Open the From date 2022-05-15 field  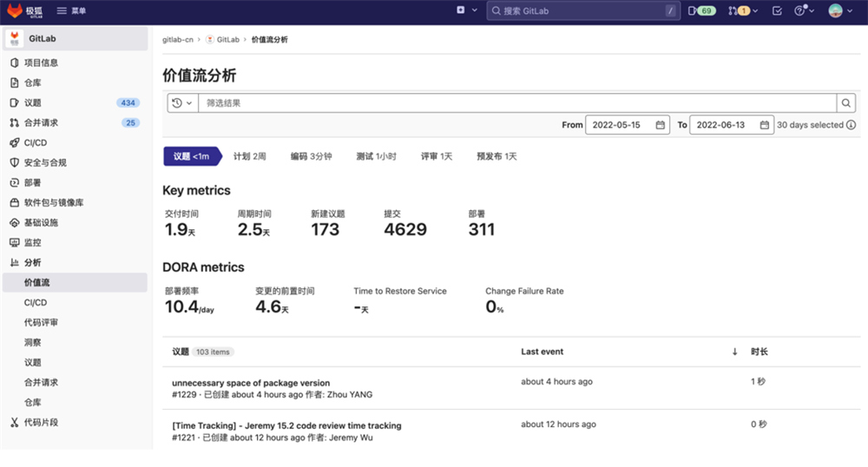click(x=628, y=125)
